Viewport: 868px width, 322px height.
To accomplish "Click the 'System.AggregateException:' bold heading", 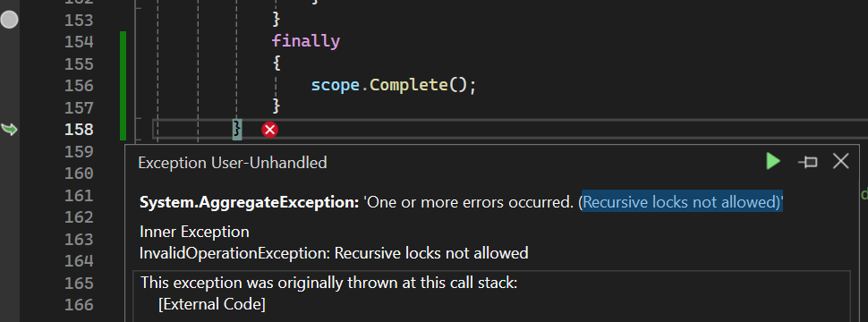I will coord(250,202).
